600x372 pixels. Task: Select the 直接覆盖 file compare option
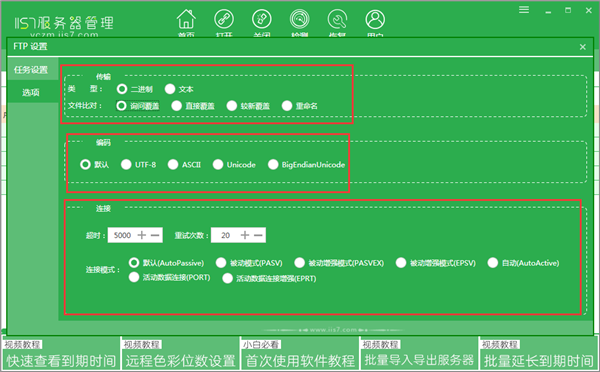tap(193, 106)
